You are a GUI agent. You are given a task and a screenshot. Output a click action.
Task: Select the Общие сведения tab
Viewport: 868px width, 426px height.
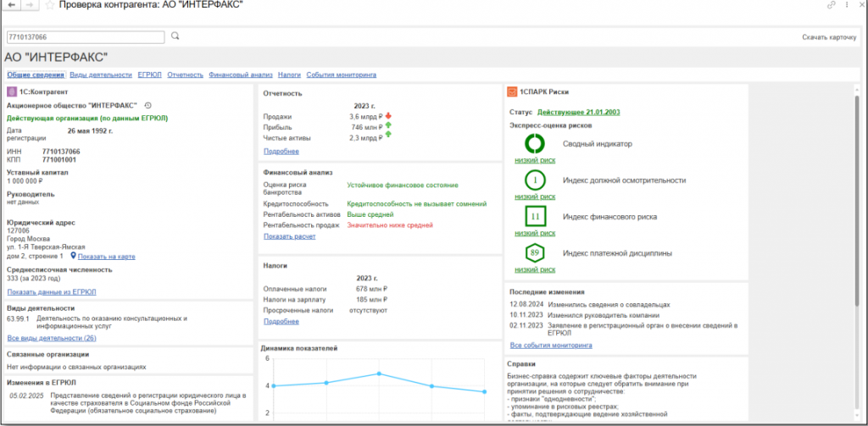click(x=36, y=75)
